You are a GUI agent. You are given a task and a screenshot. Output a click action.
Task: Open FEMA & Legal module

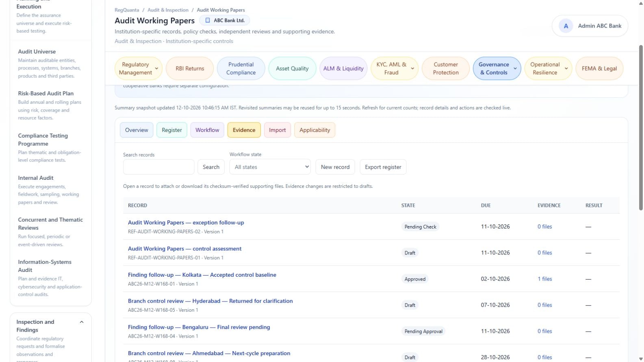(599, 69)
